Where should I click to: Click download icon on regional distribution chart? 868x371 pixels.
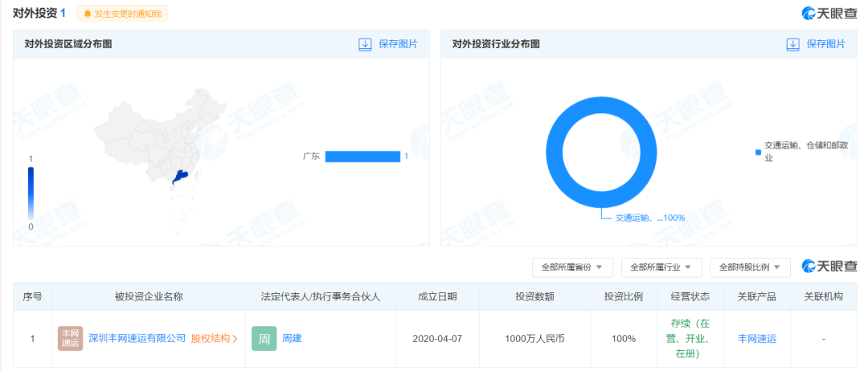click(365, 44)
